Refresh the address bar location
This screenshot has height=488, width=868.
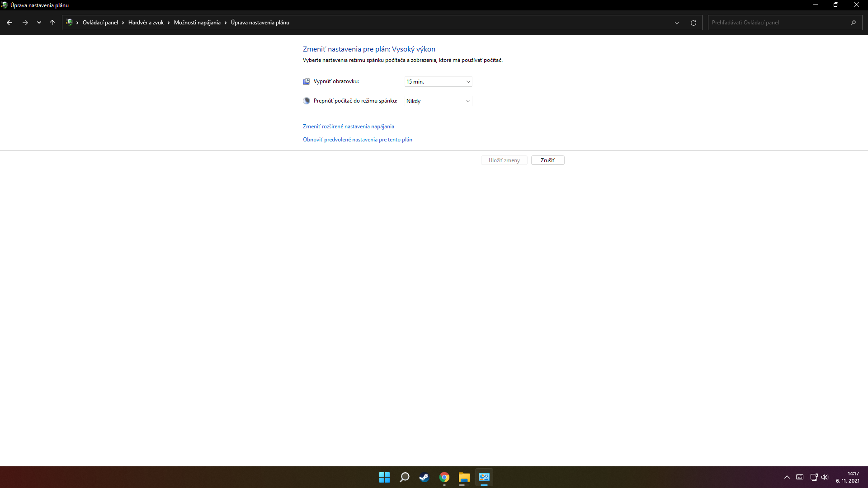[693, 23]
